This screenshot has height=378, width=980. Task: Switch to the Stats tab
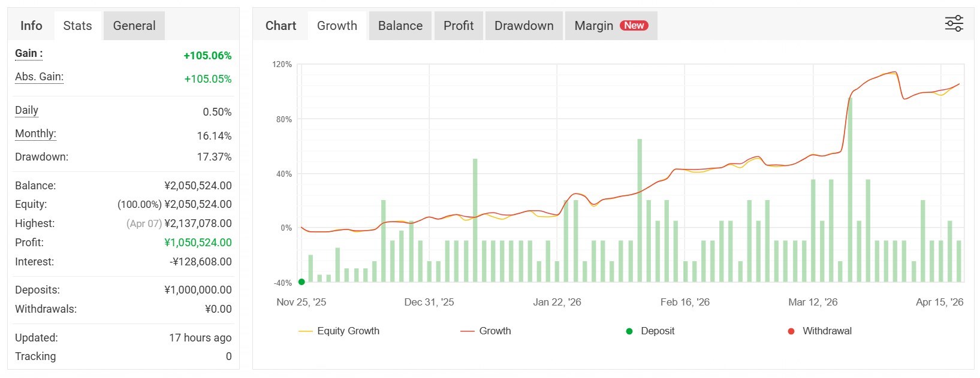tap(77, 26)
